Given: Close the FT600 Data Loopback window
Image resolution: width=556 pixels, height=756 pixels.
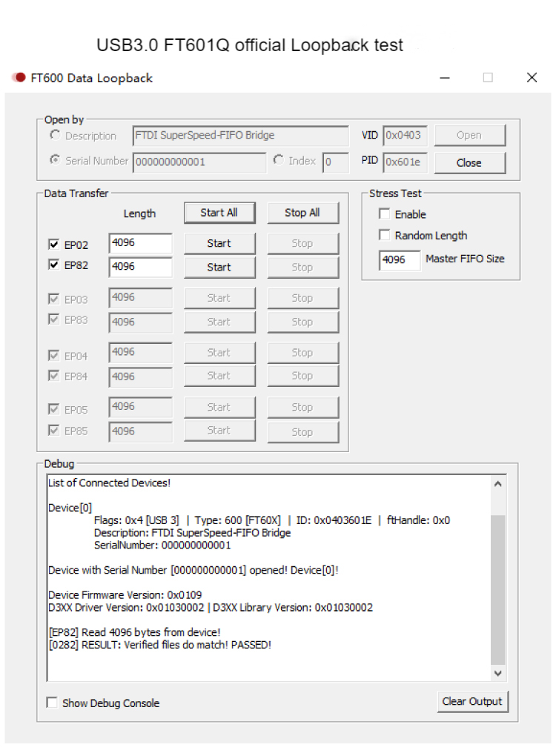Looking at the screenshot, I should pyautogui.click(x=532, y=78).
